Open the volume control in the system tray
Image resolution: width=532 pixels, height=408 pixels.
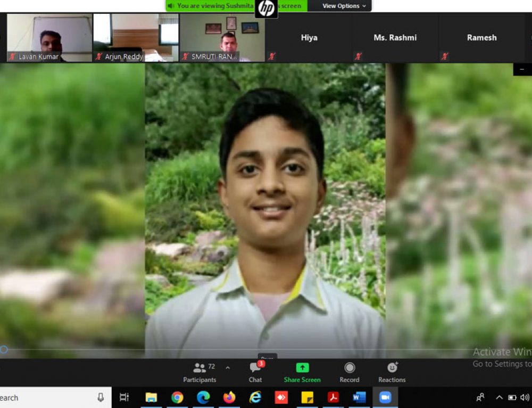pyautogui.click(x=525, y=397)
